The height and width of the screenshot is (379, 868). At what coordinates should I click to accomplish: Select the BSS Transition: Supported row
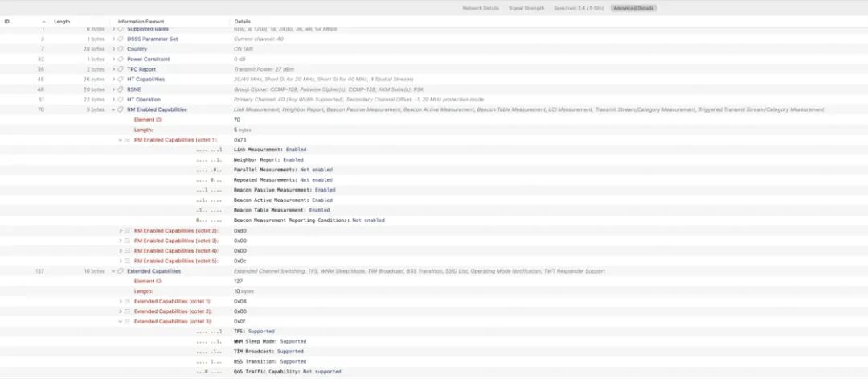coord(434,361)
